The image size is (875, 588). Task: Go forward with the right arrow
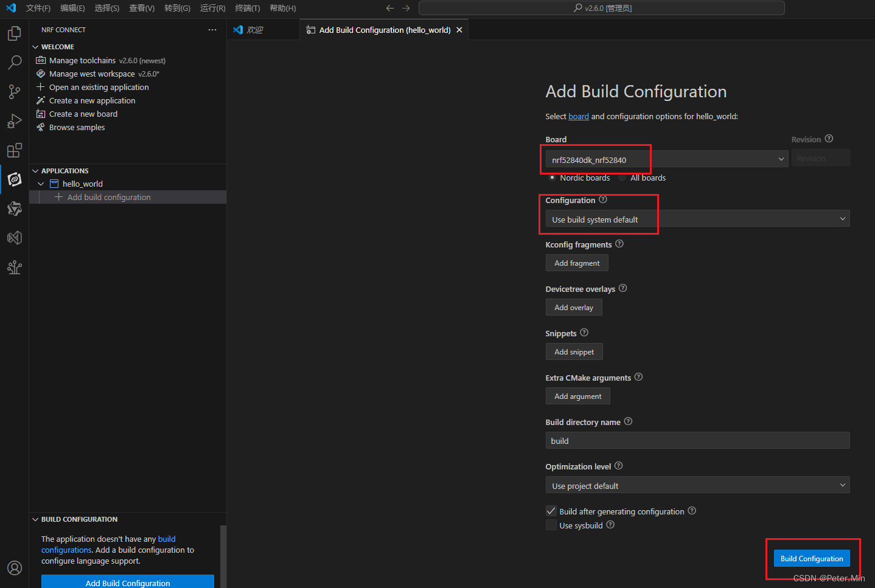pos(406,8)
